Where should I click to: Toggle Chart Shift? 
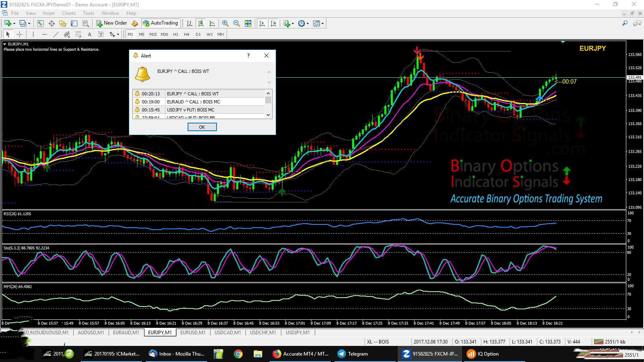click(x=273, y=23)
